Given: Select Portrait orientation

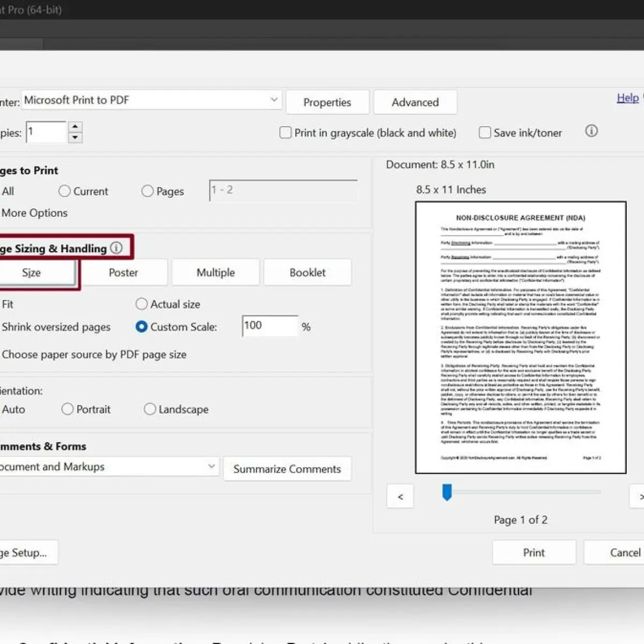Looking at the screenshot, I should [x=68, y=409].
